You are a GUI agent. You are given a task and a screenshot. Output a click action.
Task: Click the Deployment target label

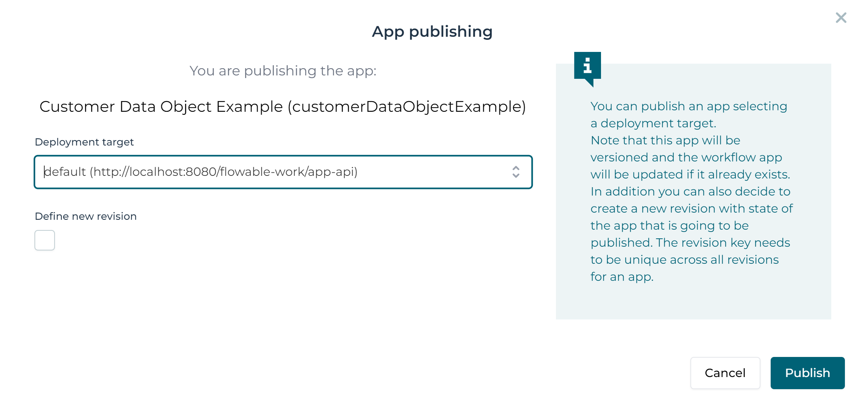click(x=84, y=142)
